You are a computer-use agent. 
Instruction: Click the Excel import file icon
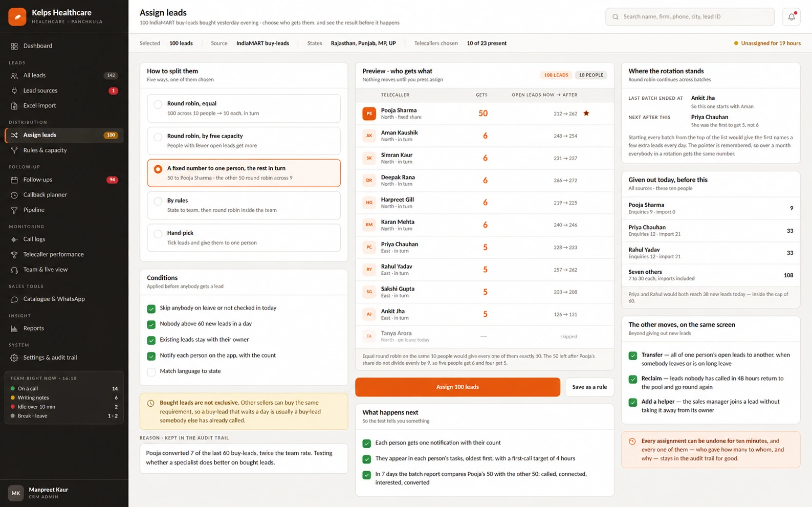pyautogui.click(x=14, y=106)
